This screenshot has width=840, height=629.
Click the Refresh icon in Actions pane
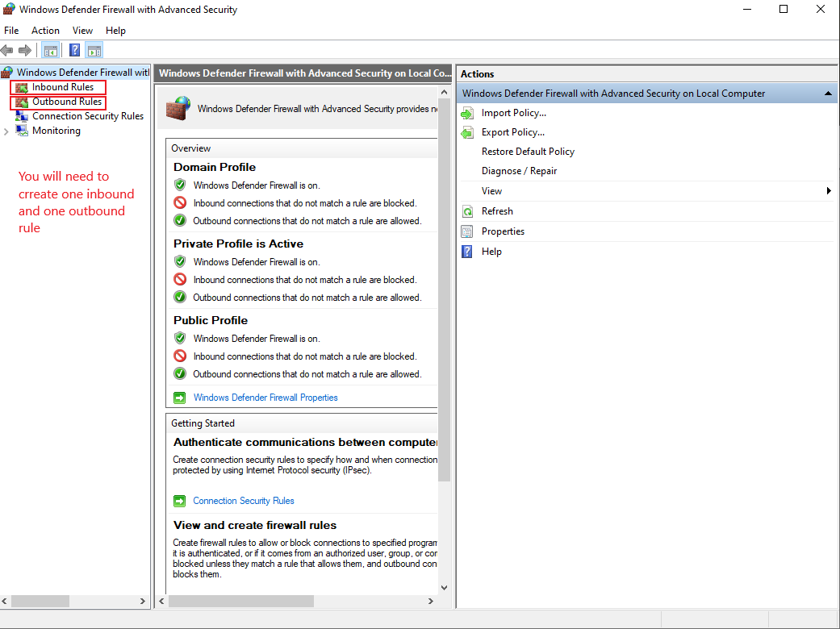point(467,211)
